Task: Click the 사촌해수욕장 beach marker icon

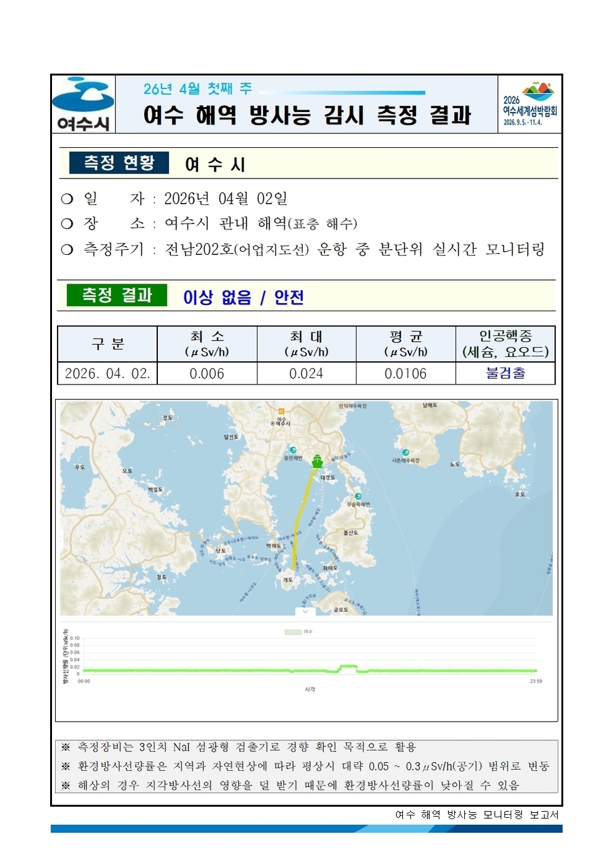Action: (405, 452)
